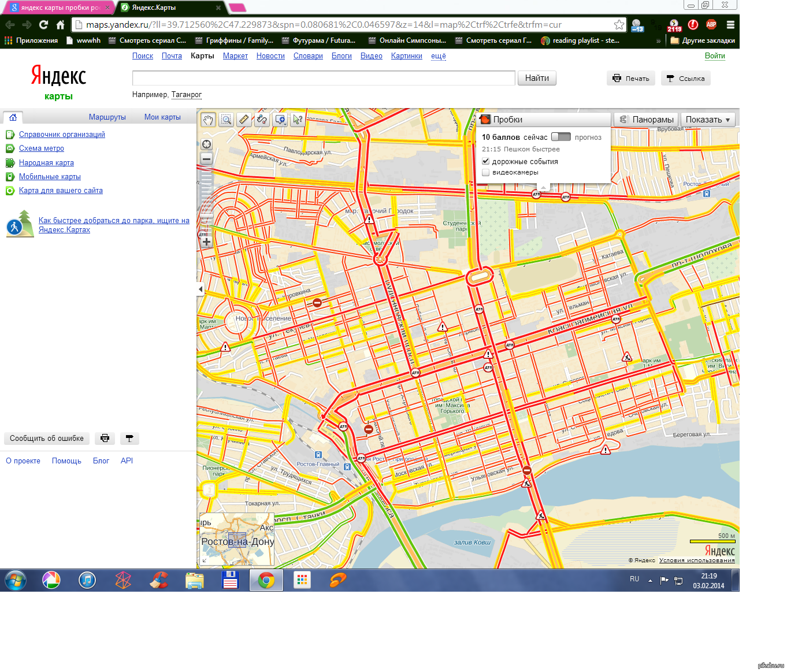Open the Другие закладки bookmarks folder

703,40
